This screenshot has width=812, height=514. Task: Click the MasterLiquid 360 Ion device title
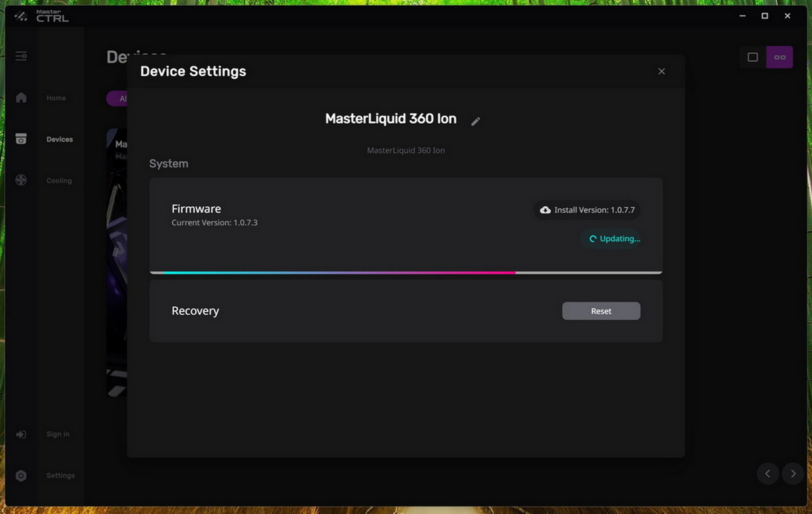point(391,119)
